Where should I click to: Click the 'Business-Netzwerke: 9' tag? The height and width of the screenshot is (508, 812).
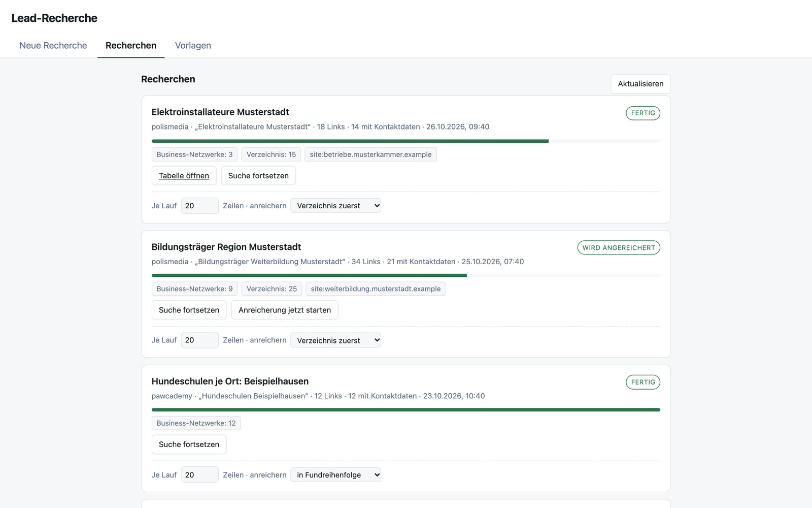point(195,289)
